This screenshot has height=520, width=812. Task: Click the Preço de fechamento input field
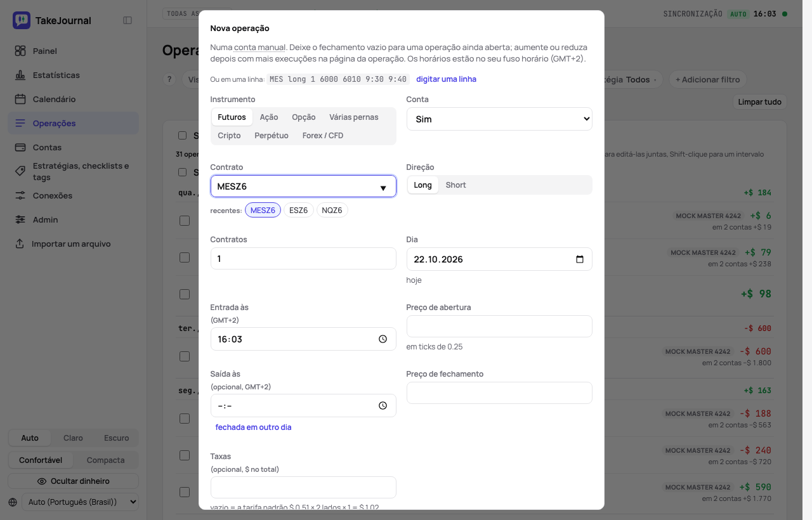(x=499, y=393)
